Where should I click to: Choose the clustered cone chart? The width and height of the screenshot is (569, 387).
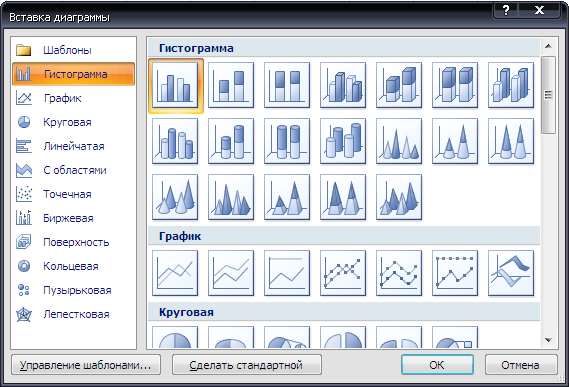(399, 141)
